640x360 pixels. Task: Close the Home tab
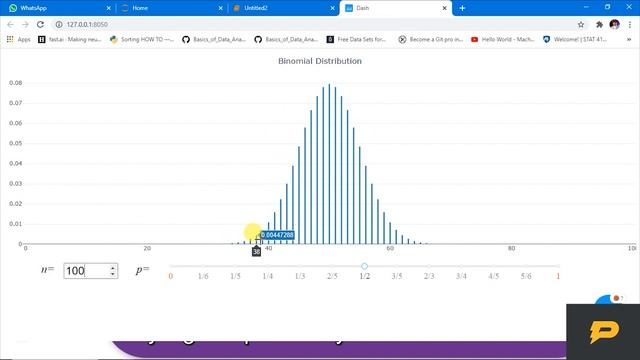click(x=220, y=8)
